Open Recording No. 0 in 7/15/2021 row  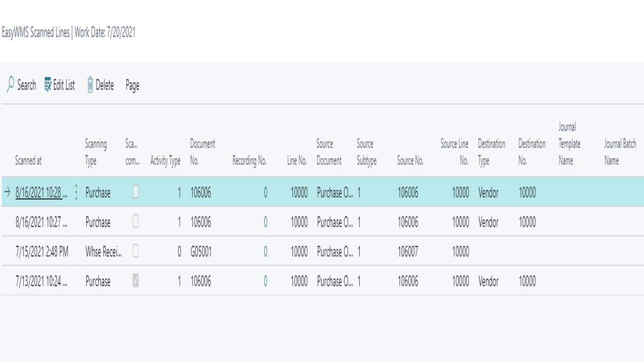click(x=265, y=252)
